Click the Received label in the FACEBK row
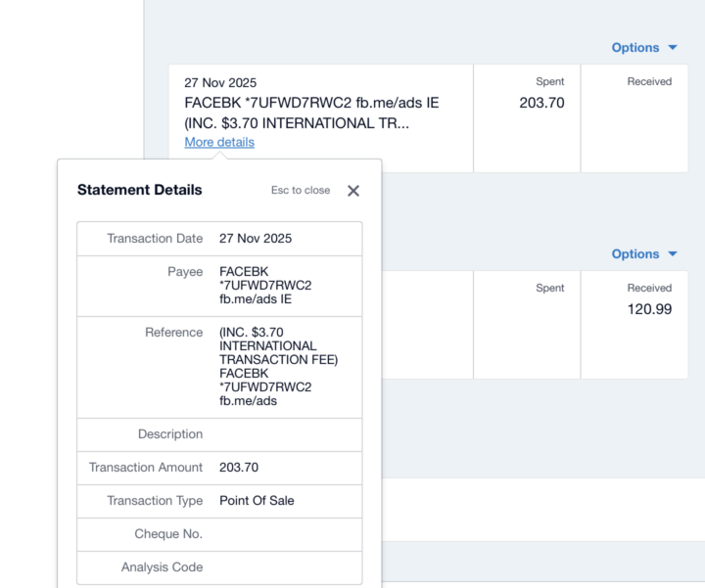 649,82
